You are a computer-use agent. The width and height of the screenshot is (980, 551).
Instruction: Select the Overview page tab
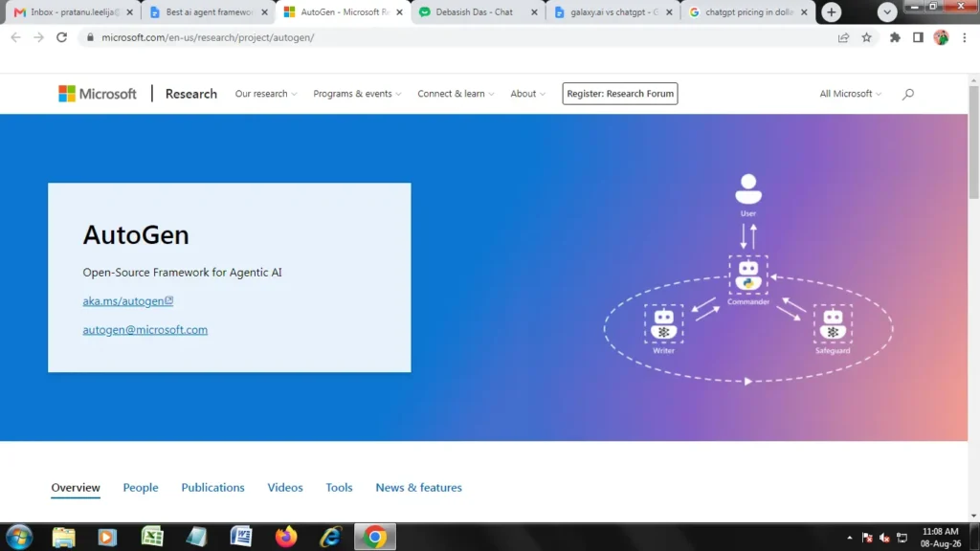coord(76,487)
